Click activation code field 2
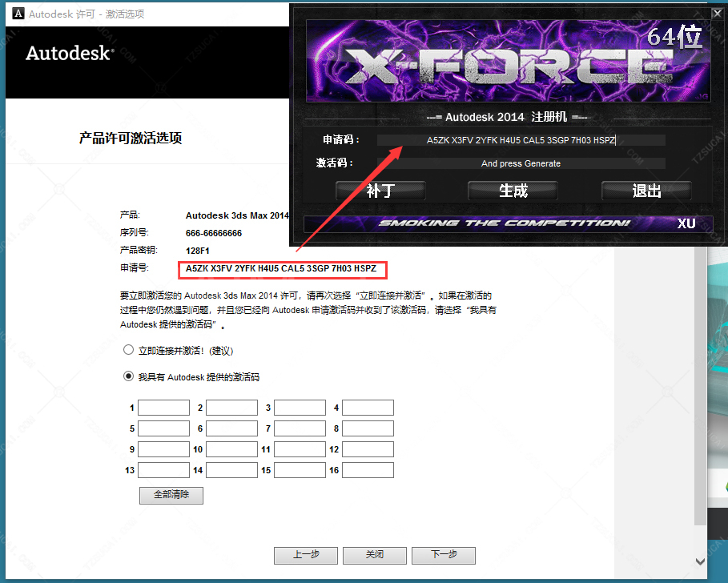This screenshot has height=583, width=728. pyautogui.click(x=231, y=408)
